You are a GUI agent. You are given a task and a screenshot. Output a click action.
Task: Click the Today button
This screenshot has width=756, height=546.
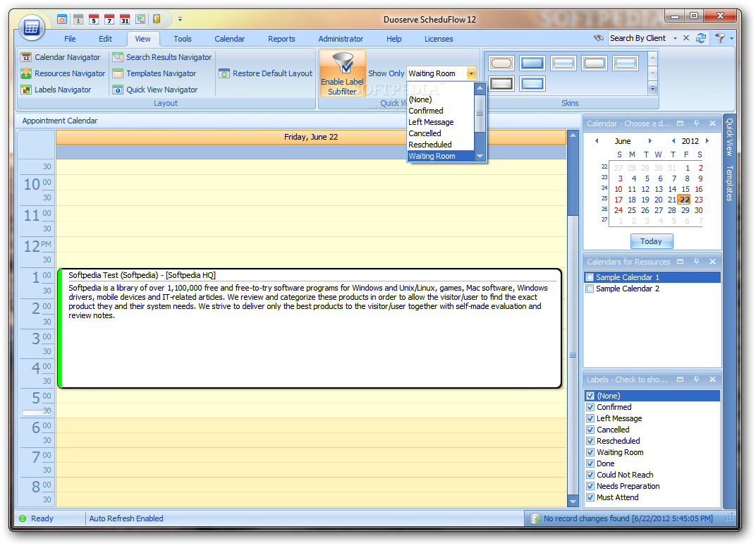(x=652, y=241)
